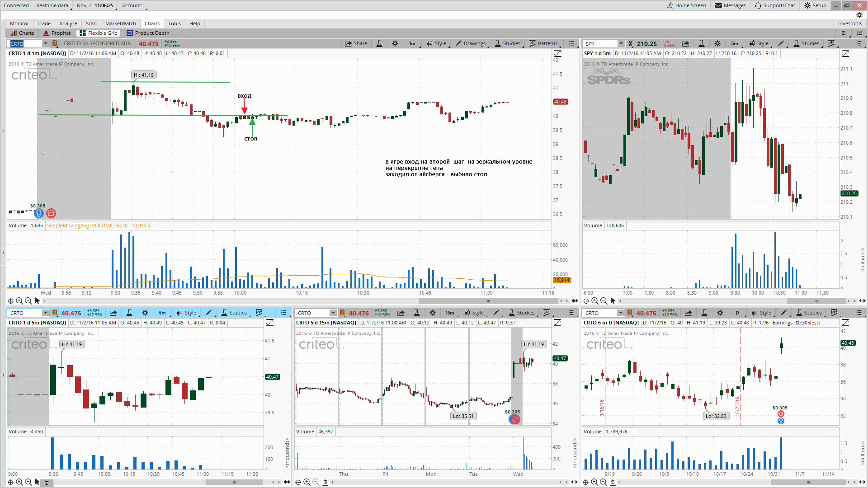This screenshot has height=488, width=868.
Task: Toggle scale icon on CRTO daily chart
Action: 845,323
